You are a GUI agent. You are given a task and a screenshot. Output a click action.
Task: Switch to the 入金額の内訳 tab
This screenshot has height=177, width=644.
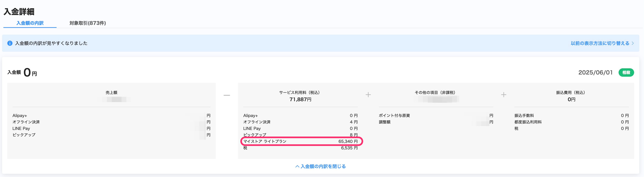pyautogui.click(x=30, y=23)
